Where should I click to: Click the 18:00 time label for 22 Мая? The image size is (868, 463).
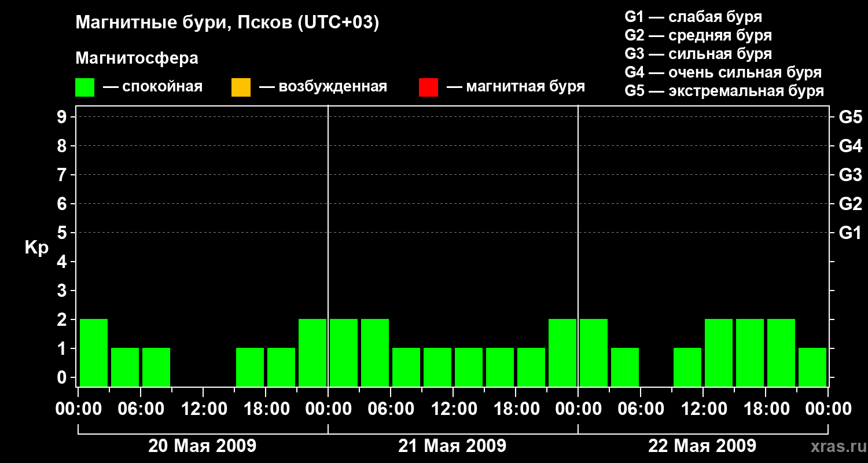click(766, 409)
